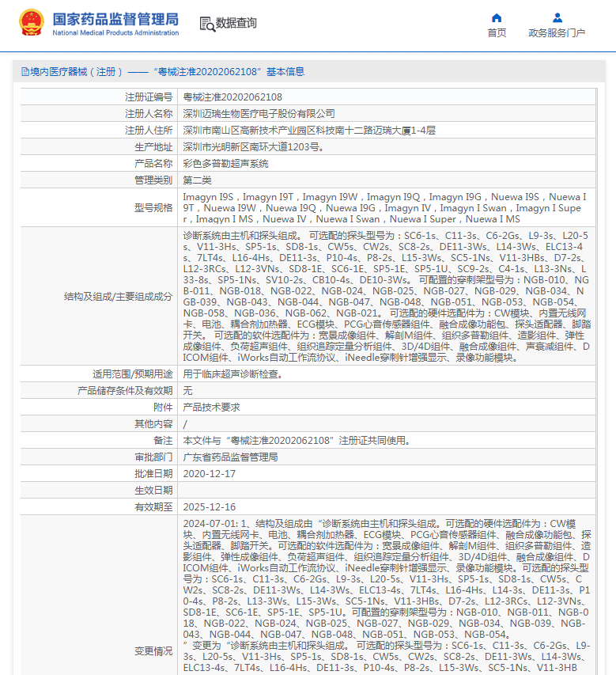This screenshot has height=675, width=616.
Task: Click the 政务服务门户 user icon
Action: click(x=557, y=17)
